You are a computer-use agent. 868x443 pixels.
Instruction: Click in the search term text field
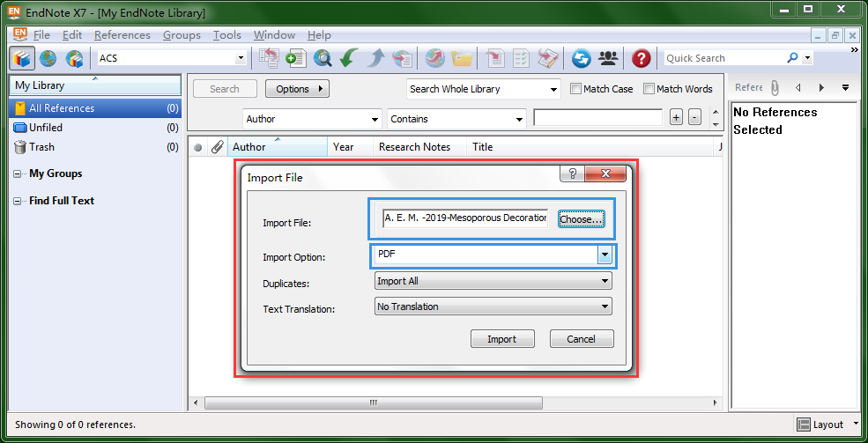[597, 117]
